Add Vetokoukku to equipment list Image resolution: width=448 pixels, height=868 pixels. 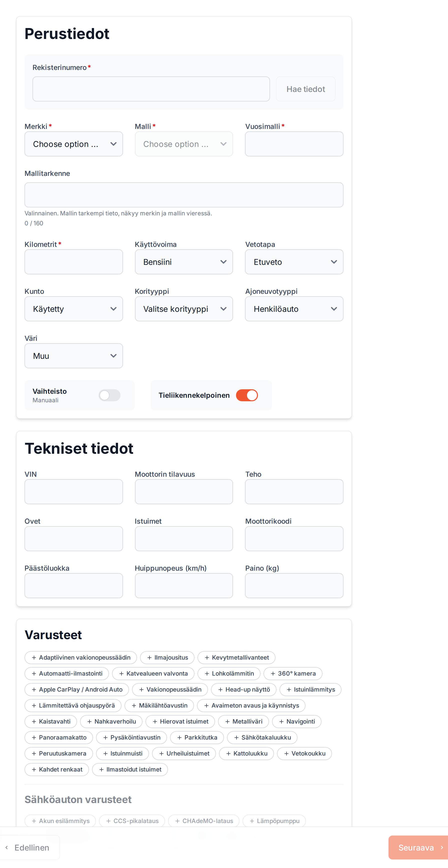(304, 753)
